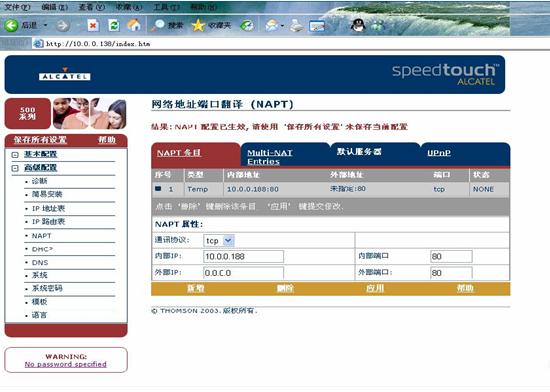Open the 通讯协议 tcp dropdown

(x=228, y=241)
